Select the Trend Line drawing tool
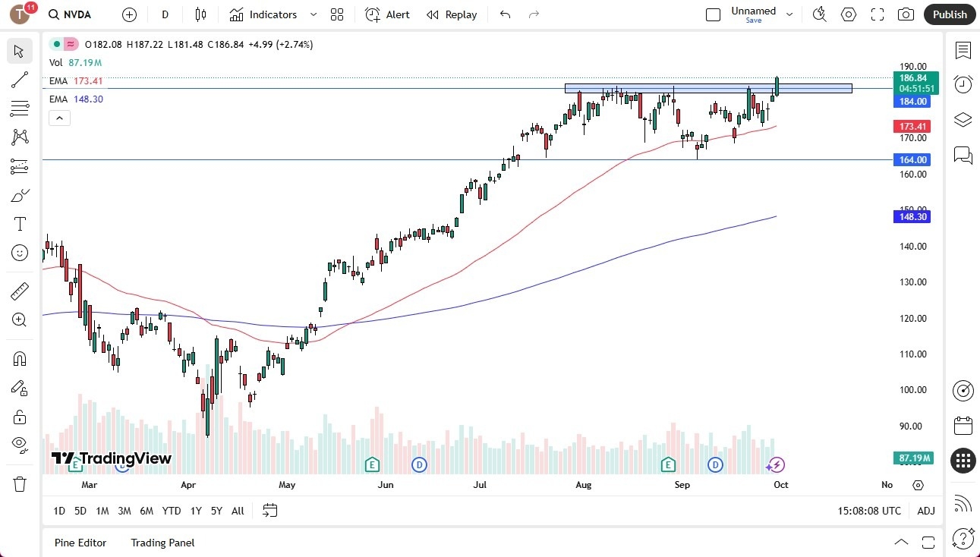This screenshot has width=980, height=557. point(19,80)
